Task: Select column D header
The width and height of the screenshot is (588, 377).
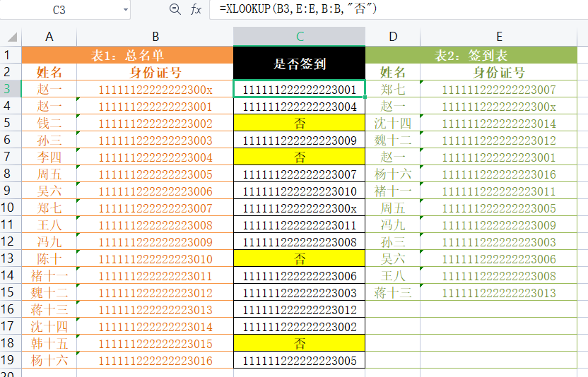Action: (393, 37)
